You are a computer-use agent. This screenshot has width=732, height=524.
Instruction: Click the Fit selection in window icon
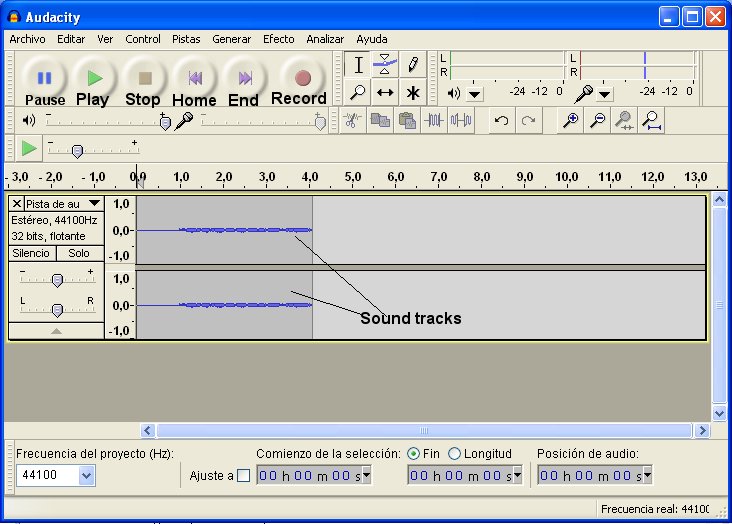tap(624, 120)
